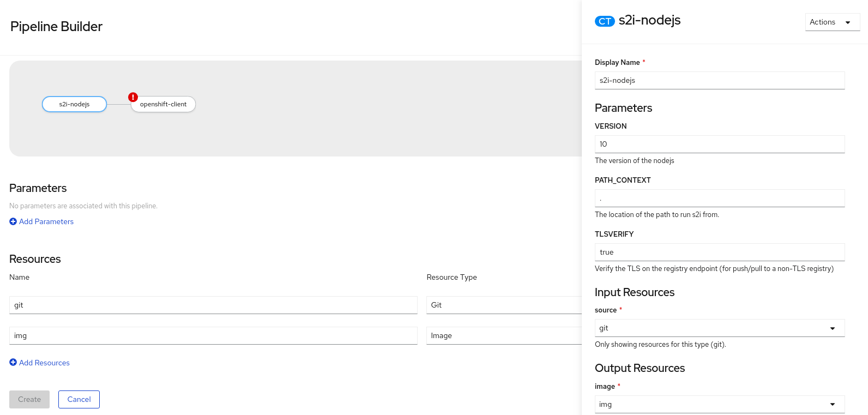Image resolution: width=868 pixels, height=415 pixels.
Task: Click the PATH_CONTEXT parameter field
Action: (719, 199)
